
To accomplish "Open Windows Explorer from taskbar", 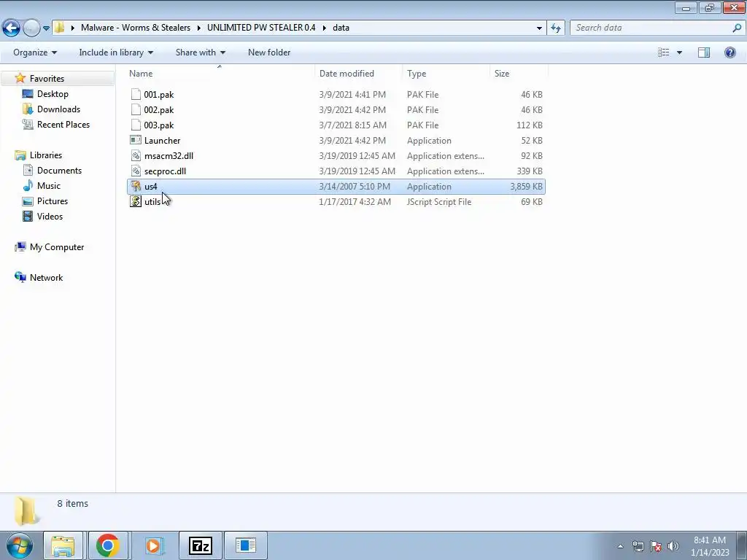I will pyautogui.click(x=63, y=545).
